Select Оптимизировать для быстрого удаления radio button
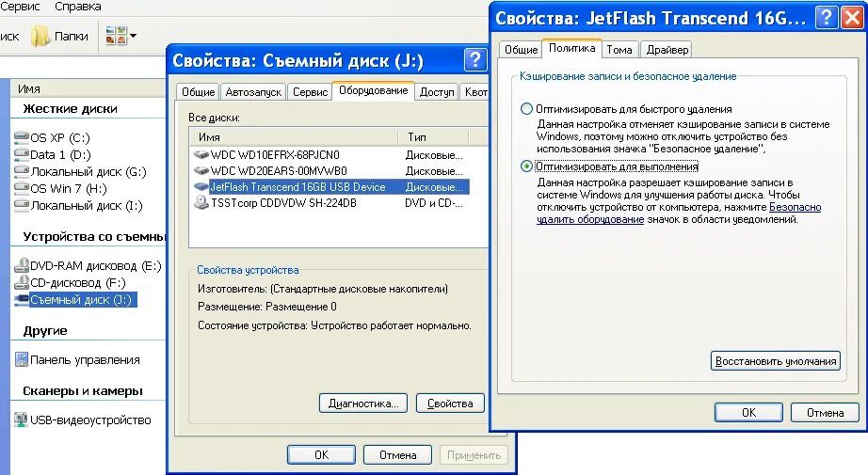 click(526, 109)
